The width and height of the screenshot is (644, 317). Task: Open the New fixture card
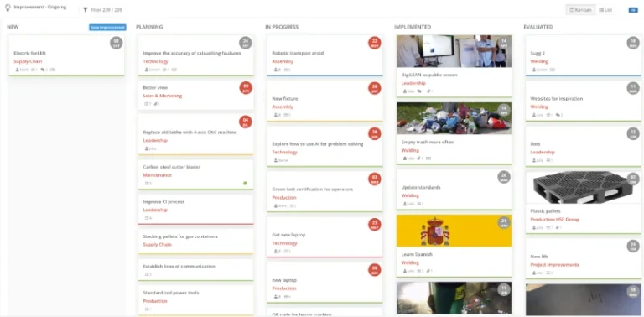pyautogui.click(x=285, y=99)
